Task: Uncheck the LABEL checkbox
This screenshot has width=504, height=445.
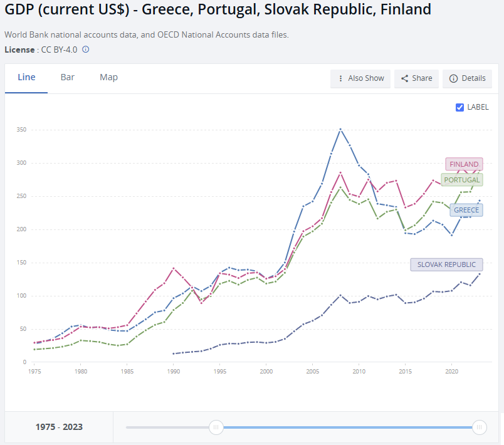Action: coord(460,107)
